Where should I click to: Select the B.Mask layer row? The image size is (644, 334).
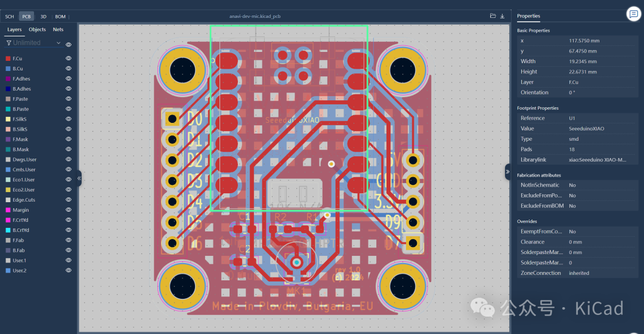(x=38, y=149)
